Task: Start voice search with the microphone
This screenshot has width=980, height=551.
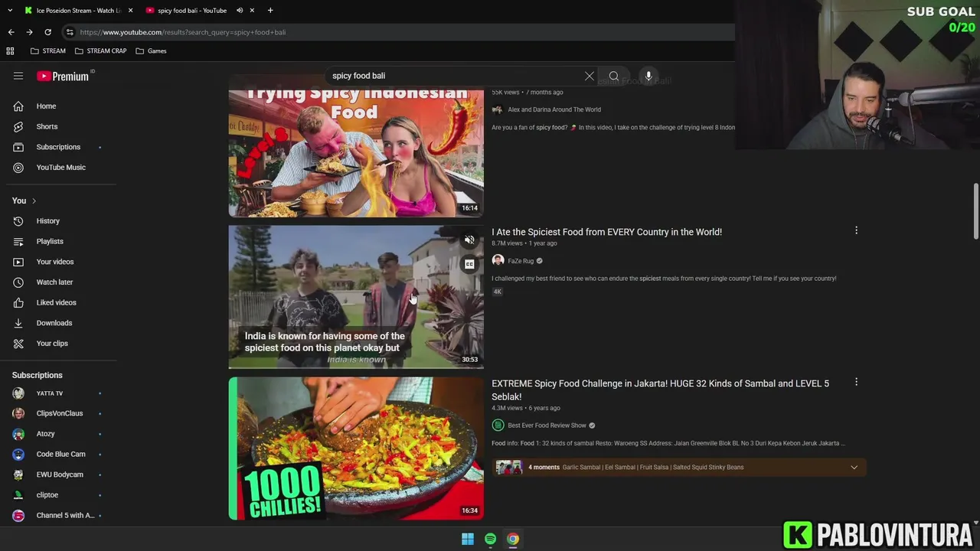Action: (648, 76)
